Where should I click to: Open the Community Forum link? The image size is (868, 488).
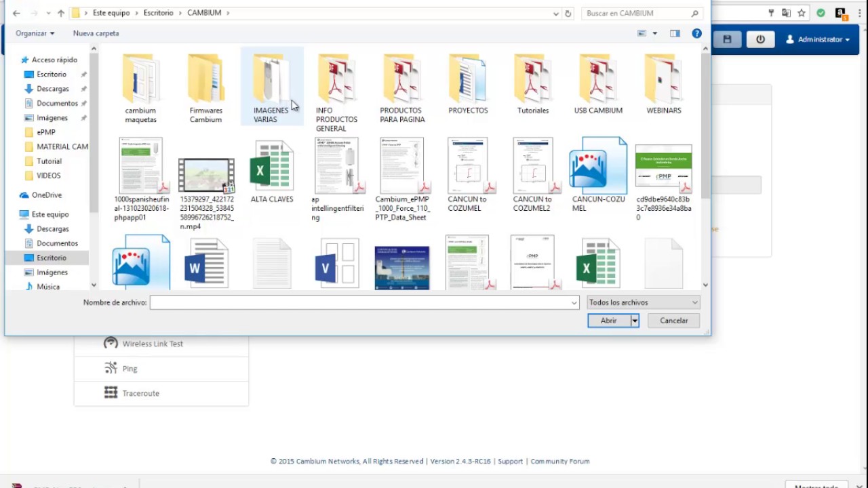(560, 462)
